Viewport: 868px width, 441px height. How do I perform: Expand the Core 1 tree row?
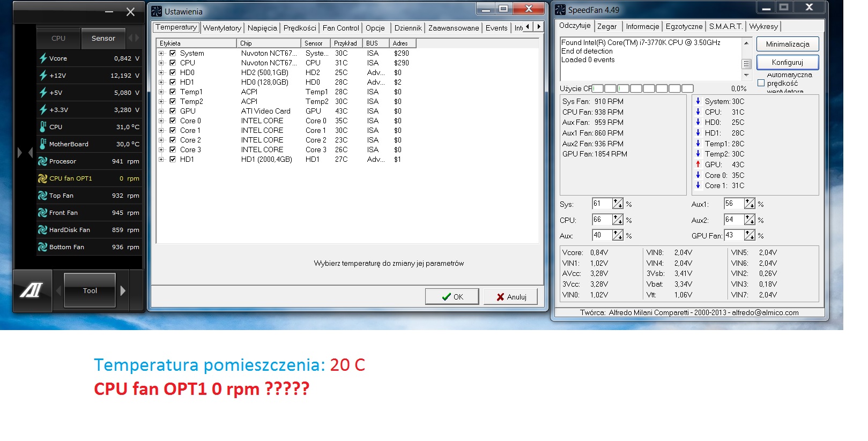point(161,130)
